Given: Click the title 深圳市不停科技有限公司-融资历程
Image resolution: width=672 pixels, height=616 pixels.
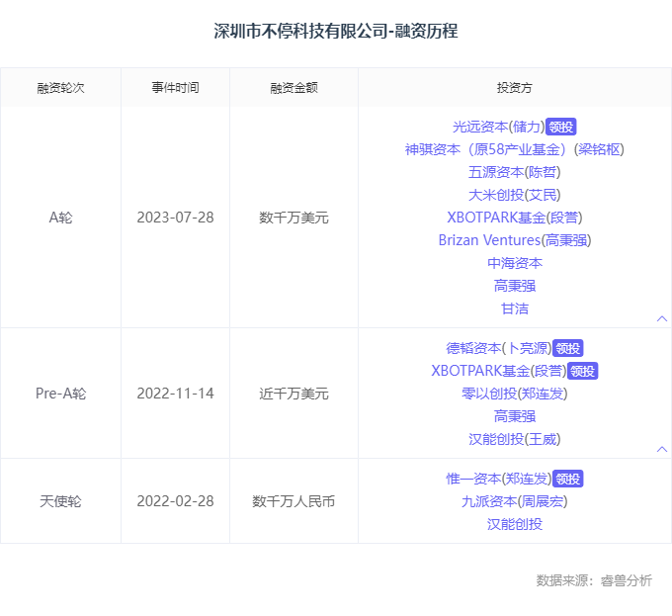Looking at the screenshot, I should [336, 31].
